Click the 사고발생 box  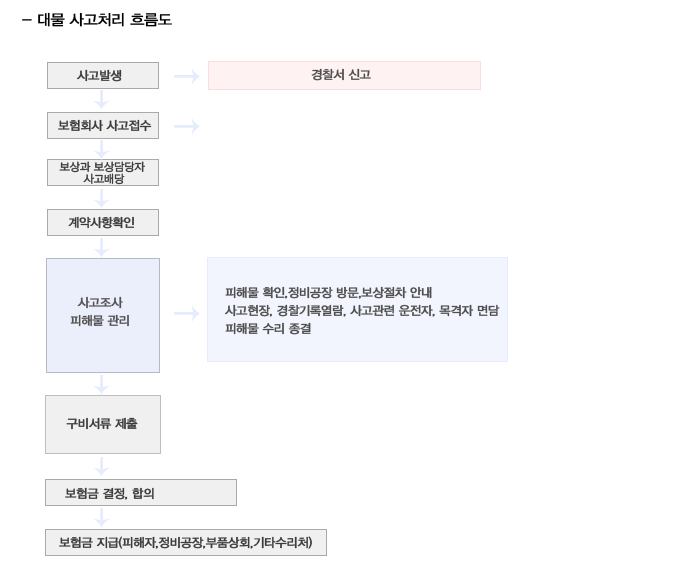(x=103, y=76)
